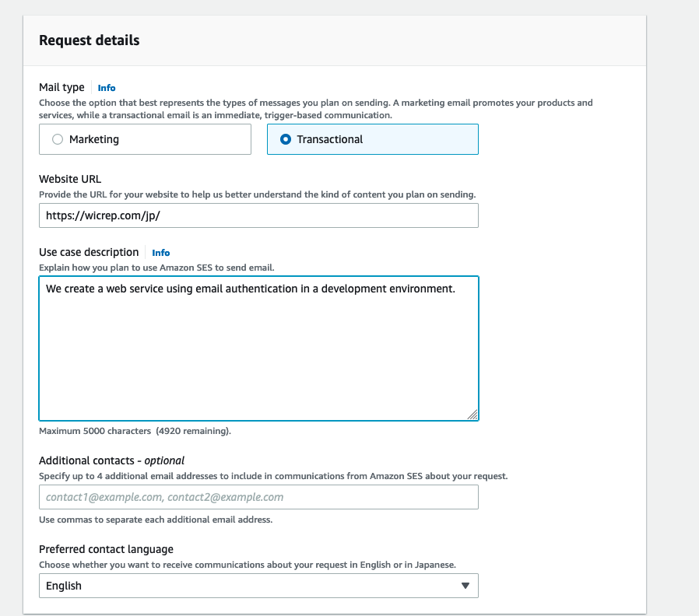This screenshot has height=616, width=699.
Task: Open the Preferred contact language dropdown
Action: coord(258,586)
